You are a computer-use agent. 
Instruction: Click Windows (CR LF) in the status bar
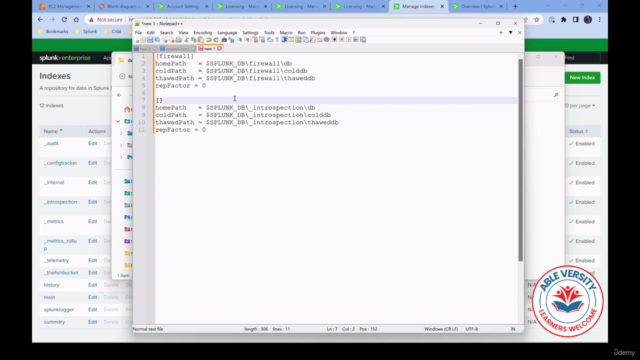(x=441, y=329)
